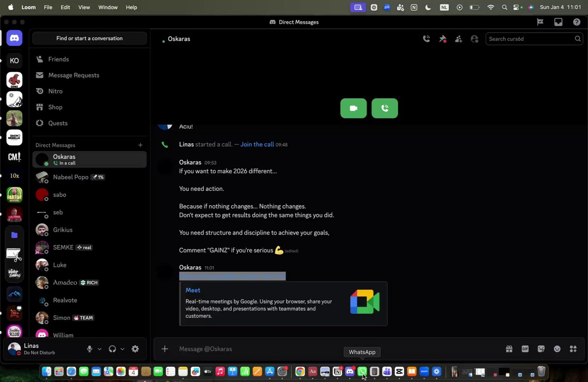This screenshot has width=588, height=382.
Task: Add friends to this DM
Action: click(458, 39)
